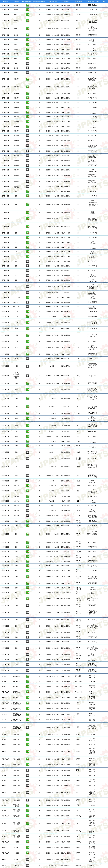Click the Lata produkcji column header
Screen dimensions: 108x868
tap(53, 2)
